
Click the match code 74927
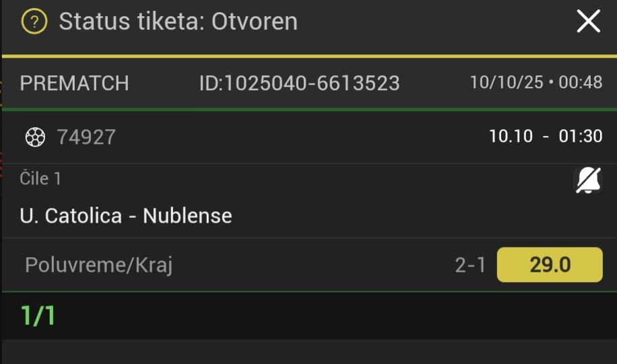86,137
